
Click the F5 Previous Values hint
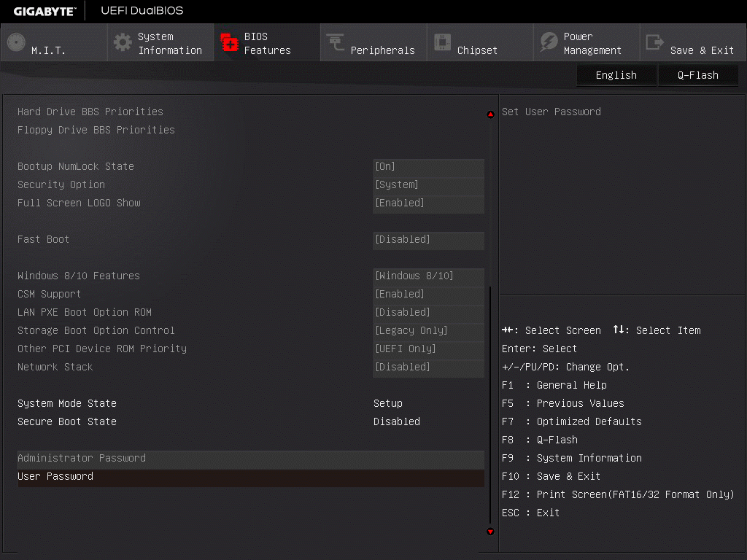(x=563, y=403)
